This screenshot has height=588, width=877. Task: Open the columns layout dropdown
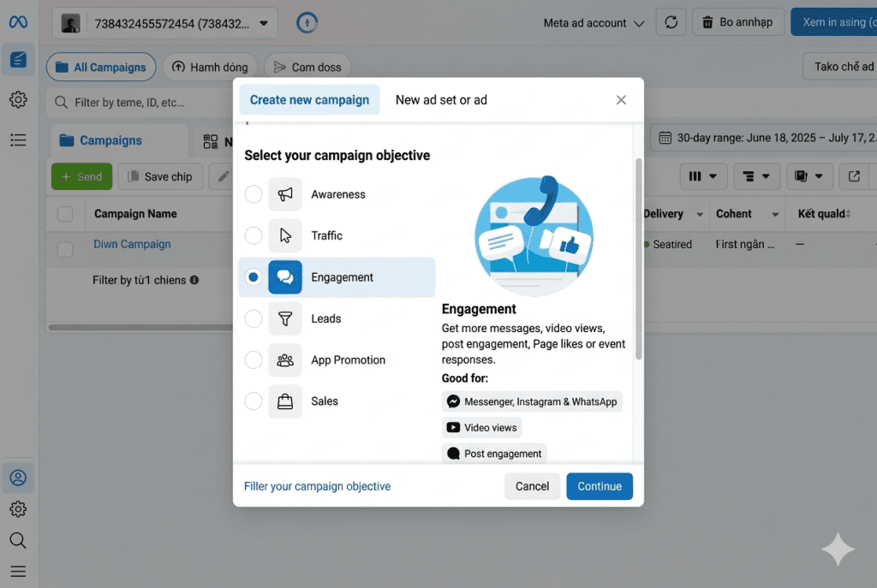click(x=703, y=176)
